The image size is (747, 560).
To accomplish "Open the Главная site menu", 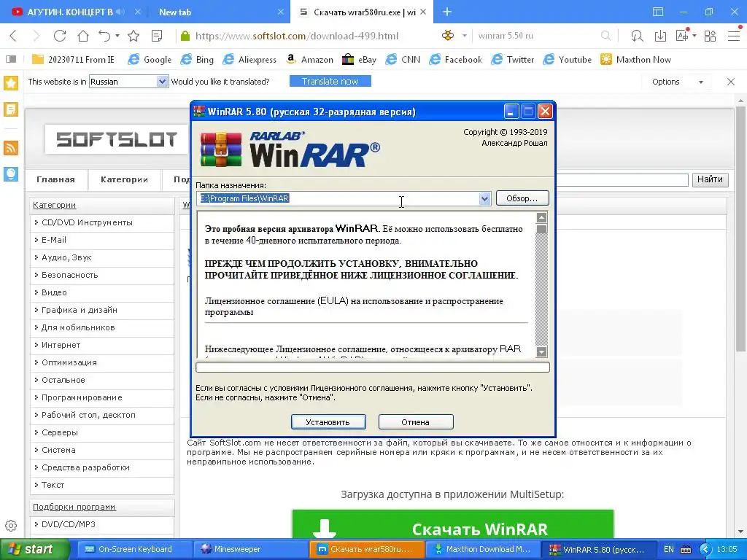I will click(x=55, y=179).
